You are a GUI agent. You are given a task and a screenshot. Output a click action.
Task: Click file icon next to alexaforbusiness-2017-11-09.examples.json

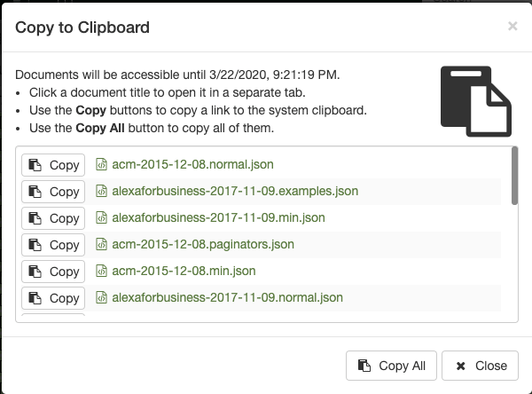[x=101, y=191]
